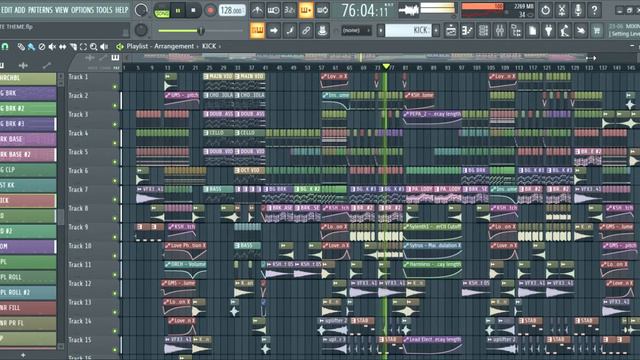Screen dimensions: 640x360
Task: Open the Playlist view icon
Action: [x=451, y=30]
